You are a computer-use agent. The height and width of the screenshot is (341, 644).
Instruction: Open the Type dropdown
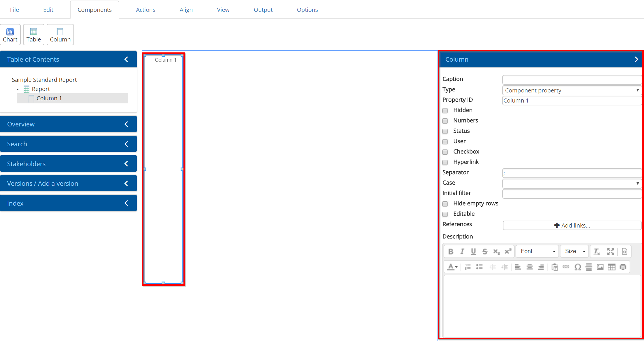(572, 90)
